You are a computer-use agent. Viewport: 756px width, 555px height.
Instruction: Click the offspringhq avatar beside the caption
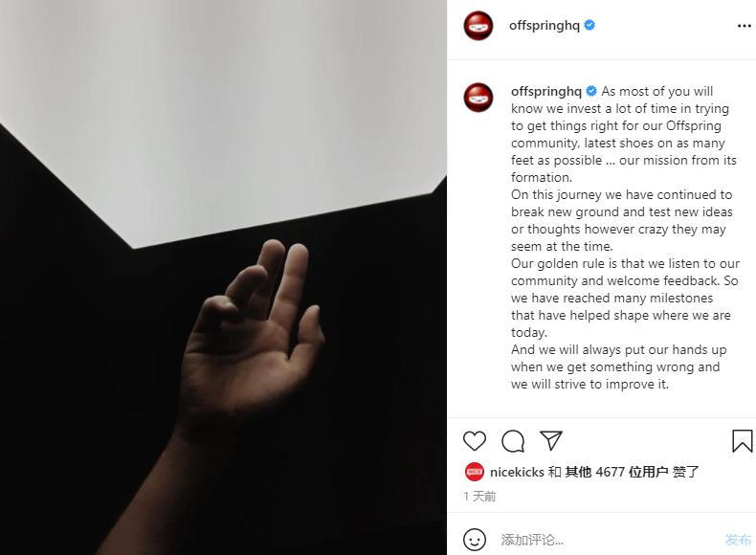tap(478, 98)
